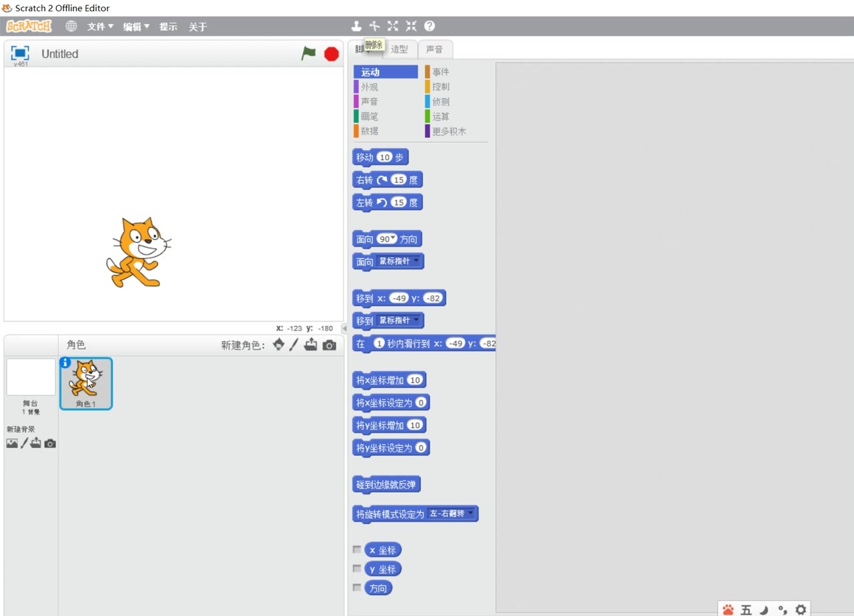This screenshot has width=854, height=616.
Task: Click degrees field in 左转 block
Action: coord(399,203)
